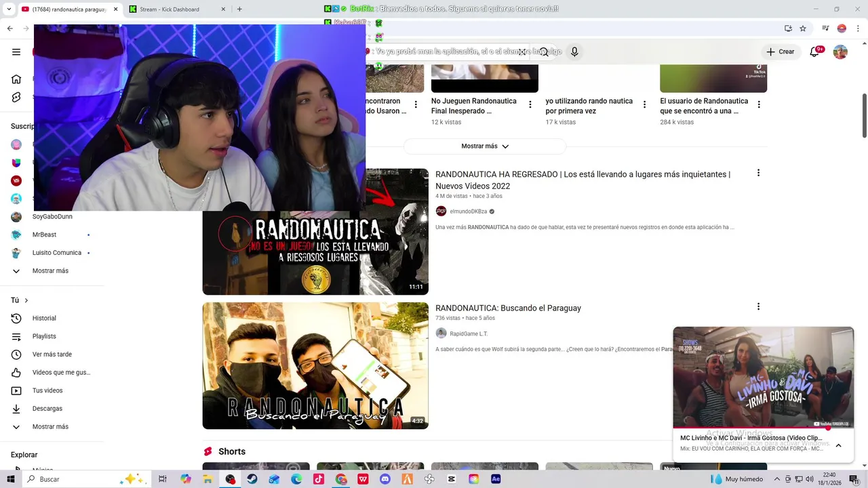The width and height of the screenshot is (868, 488).
Task: Open options for 'Buscando el Paraguay' video
Action: coord(758,306)
